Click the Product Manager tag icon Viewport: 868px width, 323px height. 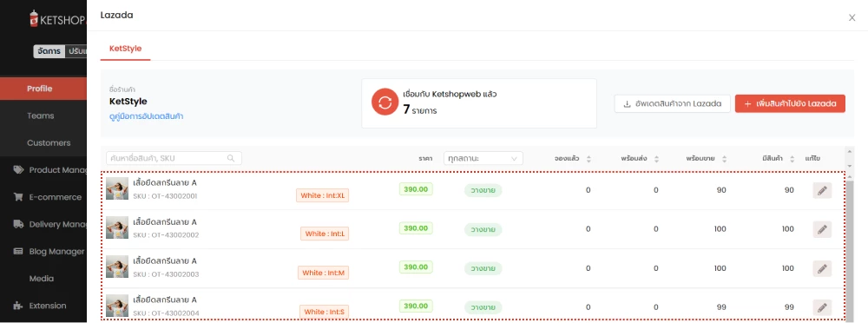click(x=19, y=170)
